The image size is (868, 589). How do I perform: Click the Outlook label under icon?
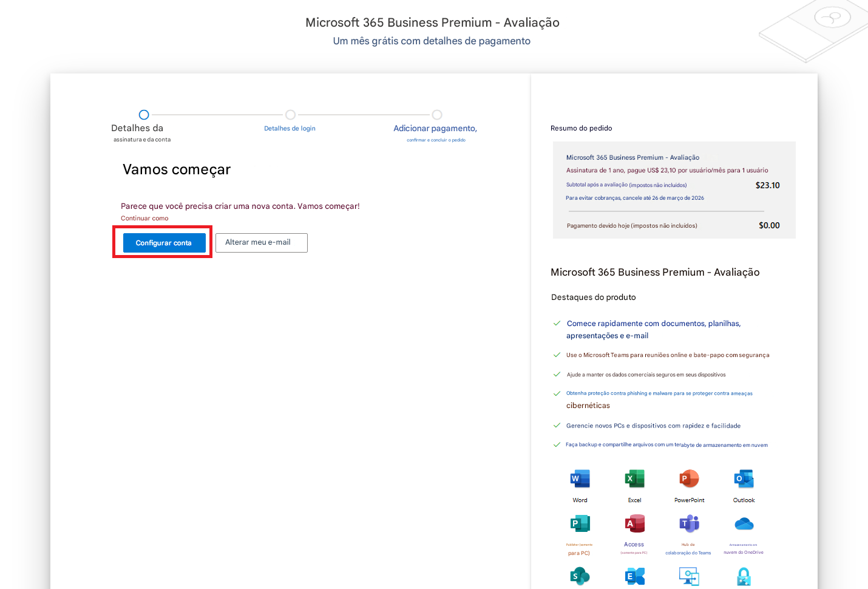[744, 500]
